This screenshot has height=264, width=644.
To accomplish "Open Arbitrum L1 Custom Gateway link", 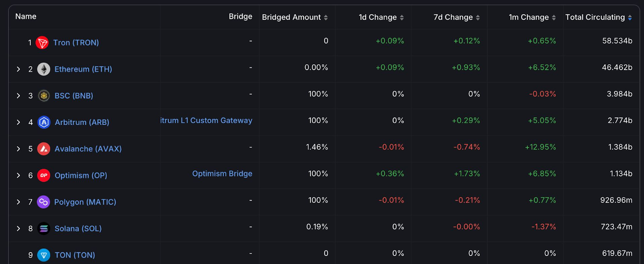I will [x=206, y=121].
